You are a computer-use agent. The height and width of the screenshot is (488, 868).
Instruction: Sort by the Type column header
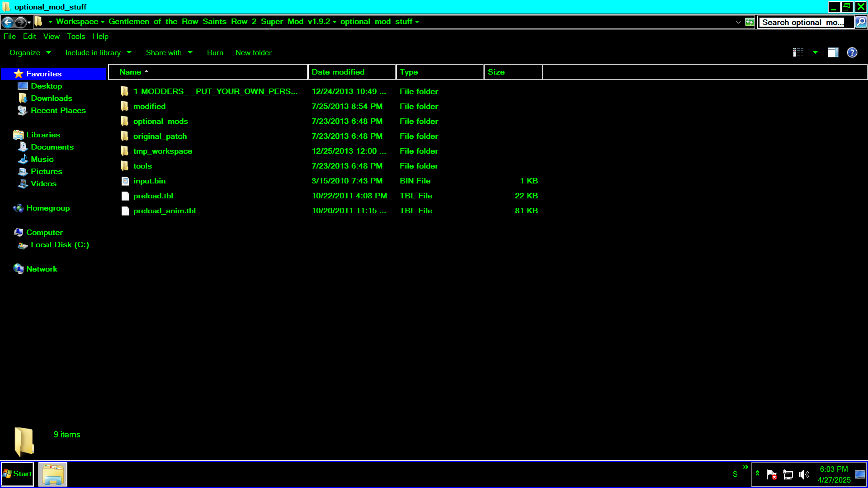440,72
